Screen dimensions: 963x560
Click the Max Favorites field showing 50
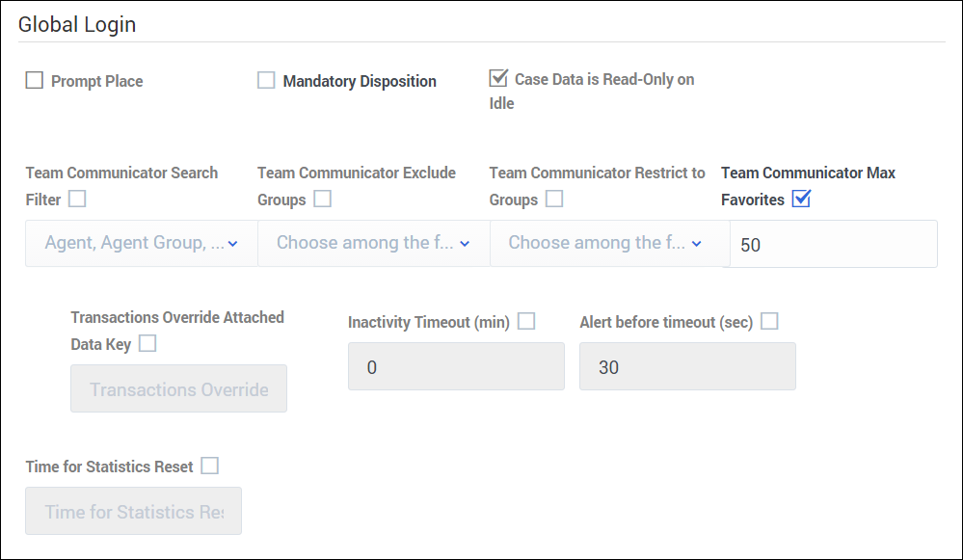coord(833,245)
